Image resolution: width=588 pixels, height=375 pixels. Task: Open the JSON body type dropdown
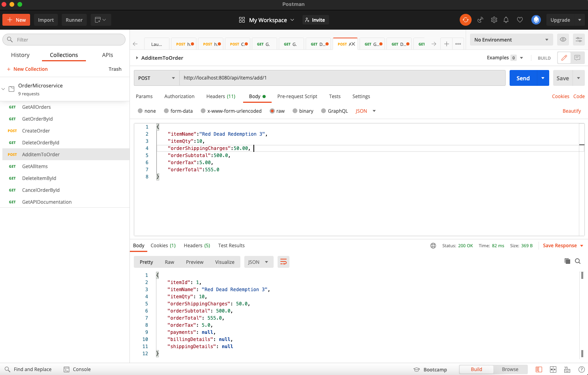coord(365,111)
